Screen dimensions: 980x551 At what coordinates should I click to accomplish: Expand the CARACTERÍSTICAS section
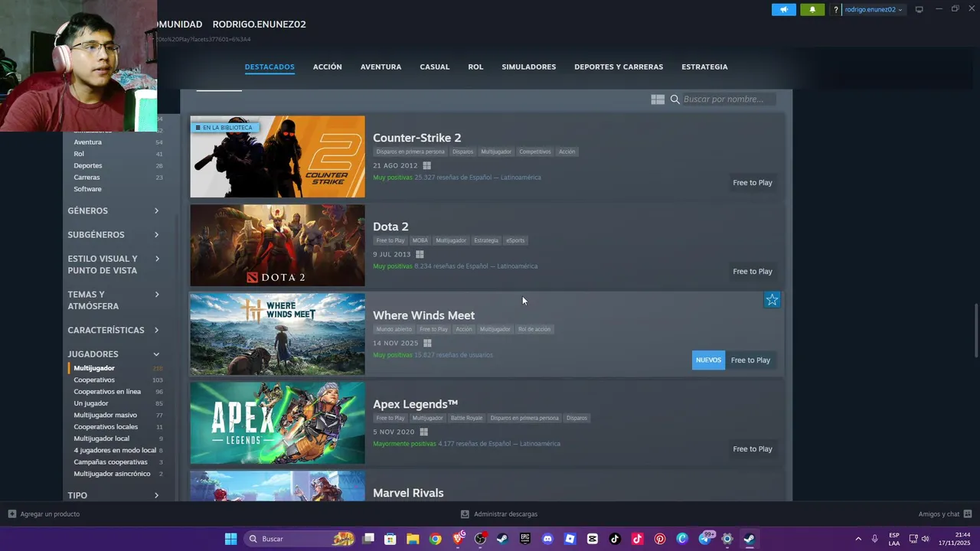[113, 330]
